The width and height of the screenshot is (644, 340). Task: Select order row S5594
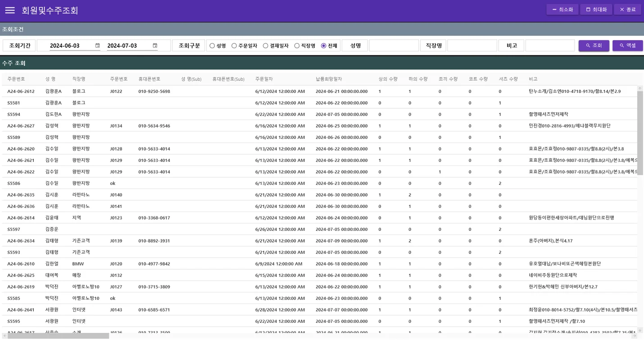tap(319, 114)
